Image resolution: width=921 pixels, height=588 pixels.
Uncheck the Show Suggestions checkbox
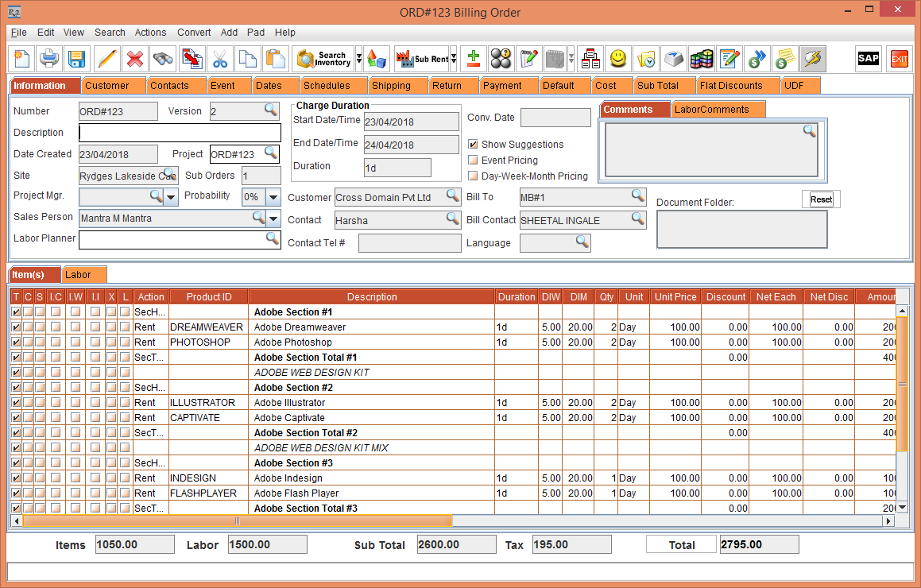pos(474,145)
